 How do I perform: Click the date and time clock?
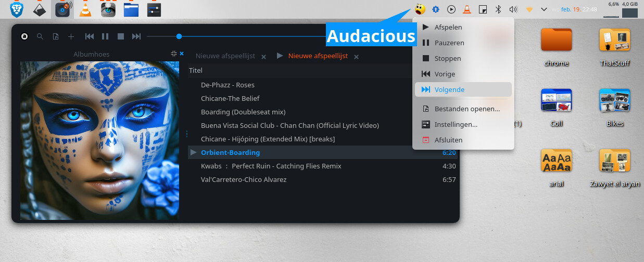pos(575,9)
